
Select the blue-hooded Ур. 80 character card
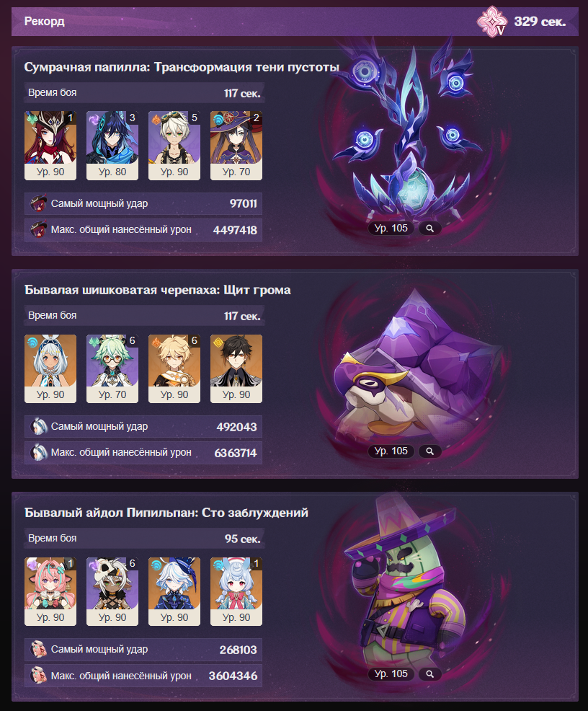click(x=112, y=146)
